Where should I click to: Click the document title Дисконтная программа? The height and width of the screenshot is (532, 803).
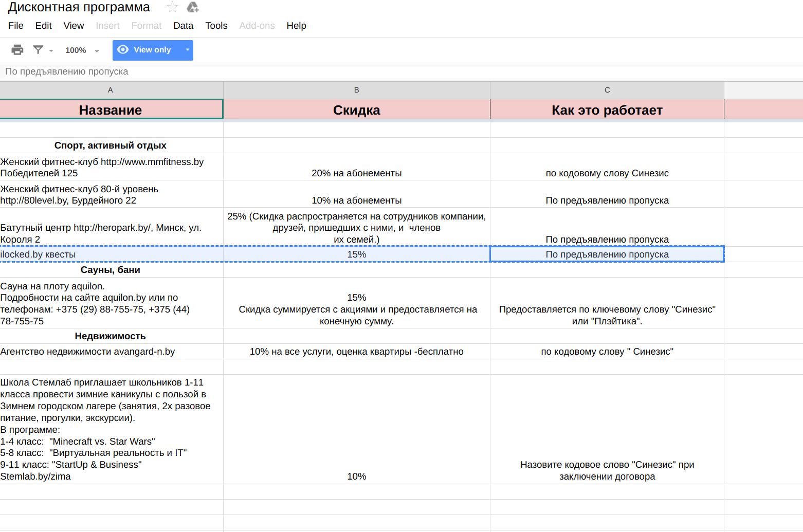pos(79,7)
